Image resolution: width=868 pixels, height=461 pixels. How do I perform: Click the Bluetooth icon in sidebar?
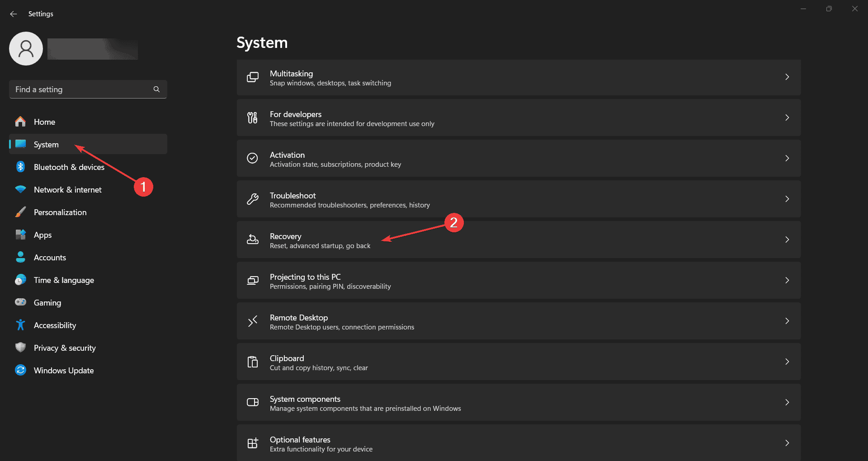(20, 167)
